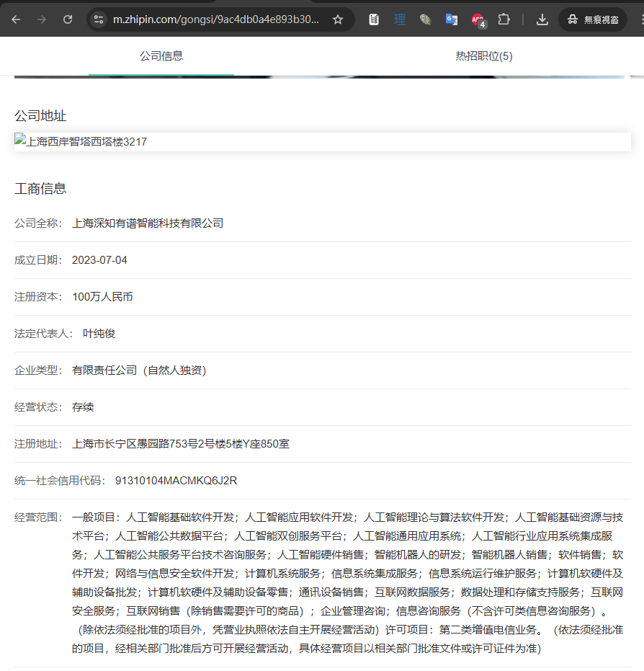Click the 成立日期 label
This screenshot has height=671, width=644.
(x=38, y=260)
